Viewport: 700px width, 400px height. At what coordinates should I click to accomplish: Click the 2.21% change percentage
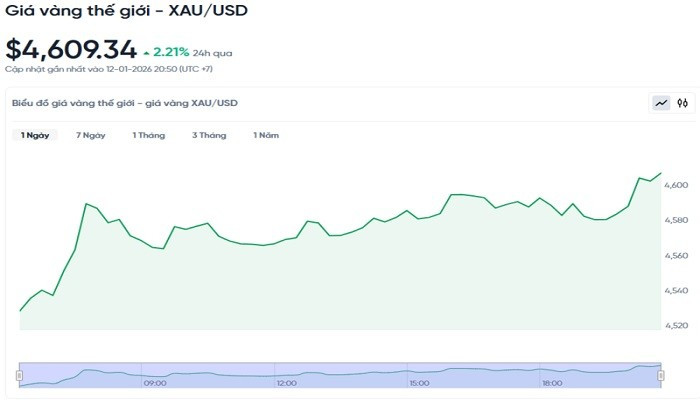pos(171,52)
